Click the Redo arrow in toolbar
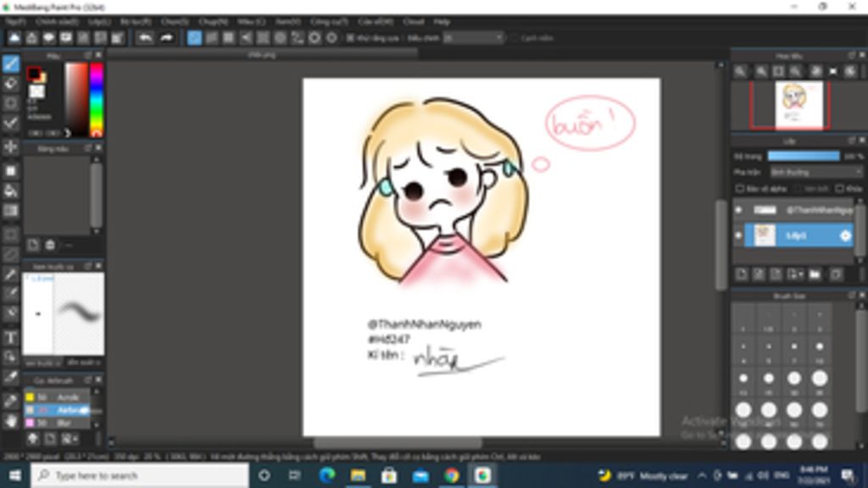868x488 pixels. [167, 37]
